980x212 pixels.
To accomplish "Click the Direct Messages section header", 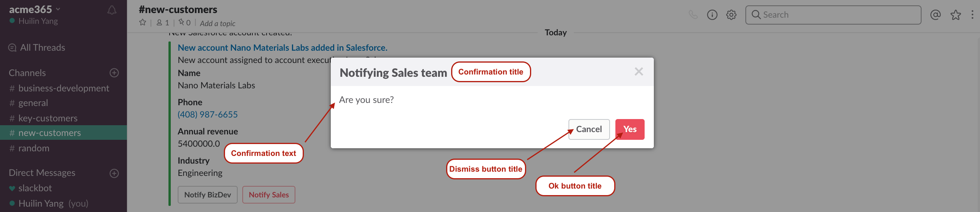I will 42,173.
